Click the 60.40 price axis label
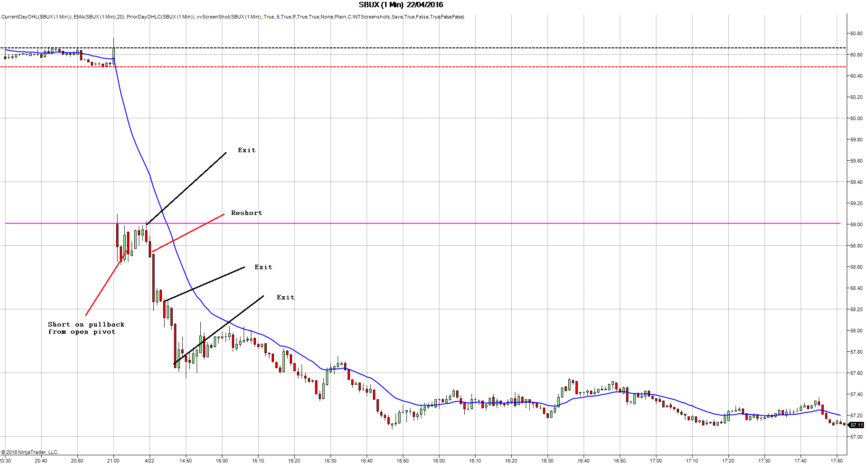Screen dimensions: 868x467 (x=856, y=76)
